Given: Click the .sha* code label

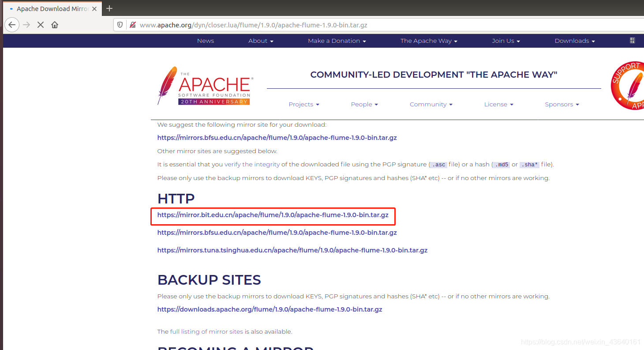Looking at the screenshot, I should point(529,165).
